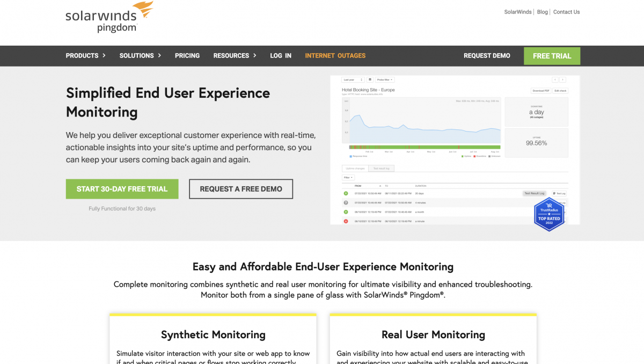
Task: Expand the Filter dropdown above the log table
Action: click(x=348, y=178)
